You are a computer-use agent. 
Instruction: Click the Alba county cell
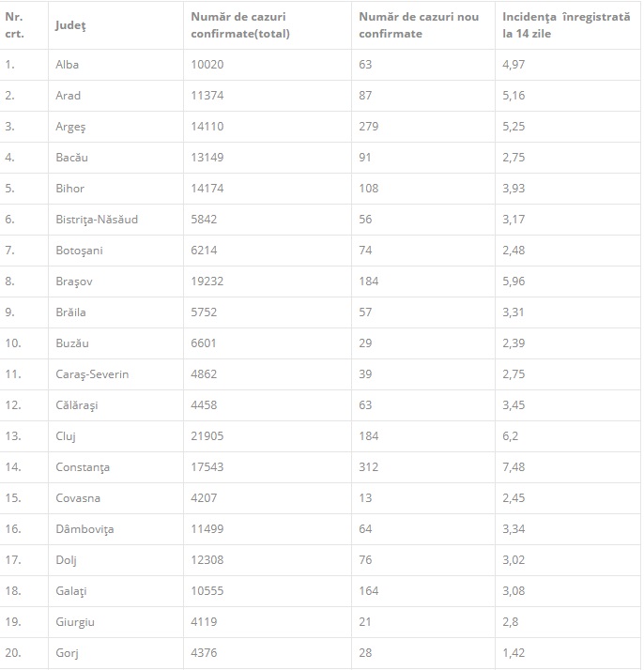pos(67,65)
